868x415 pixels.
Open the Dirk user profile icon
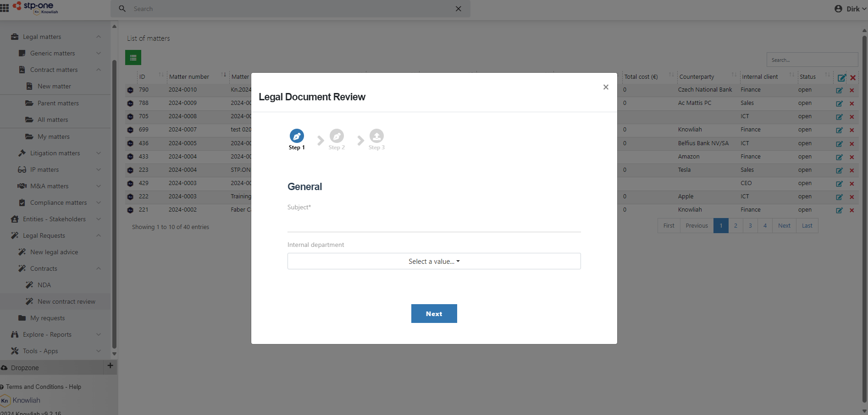838,8
